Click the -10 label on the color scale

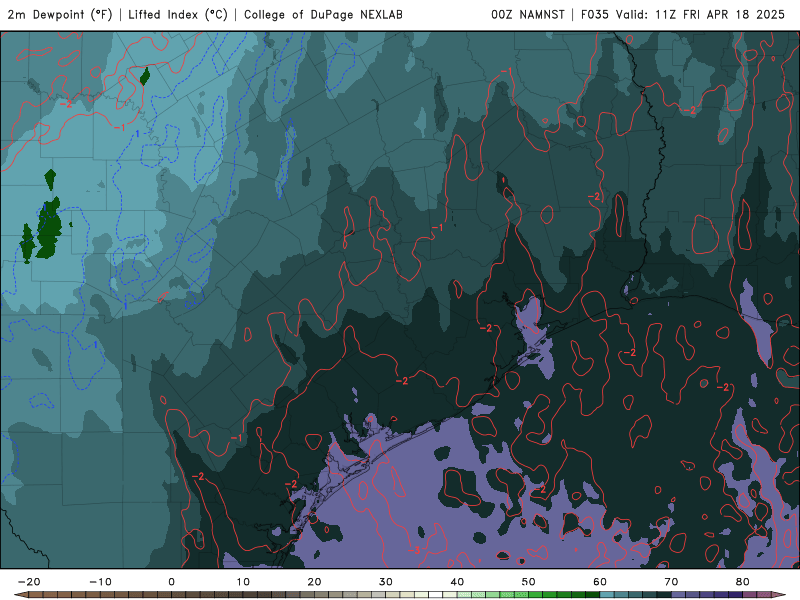101,582
